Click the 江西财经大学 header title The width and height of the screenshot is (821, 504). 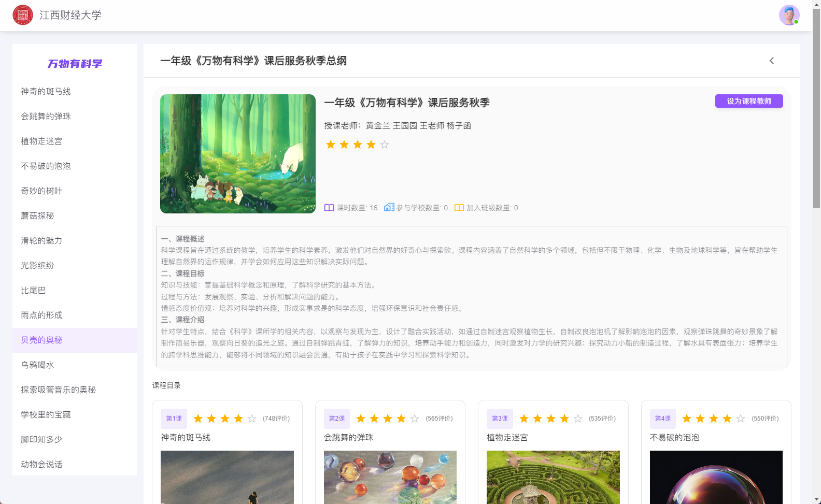(70, 15)
